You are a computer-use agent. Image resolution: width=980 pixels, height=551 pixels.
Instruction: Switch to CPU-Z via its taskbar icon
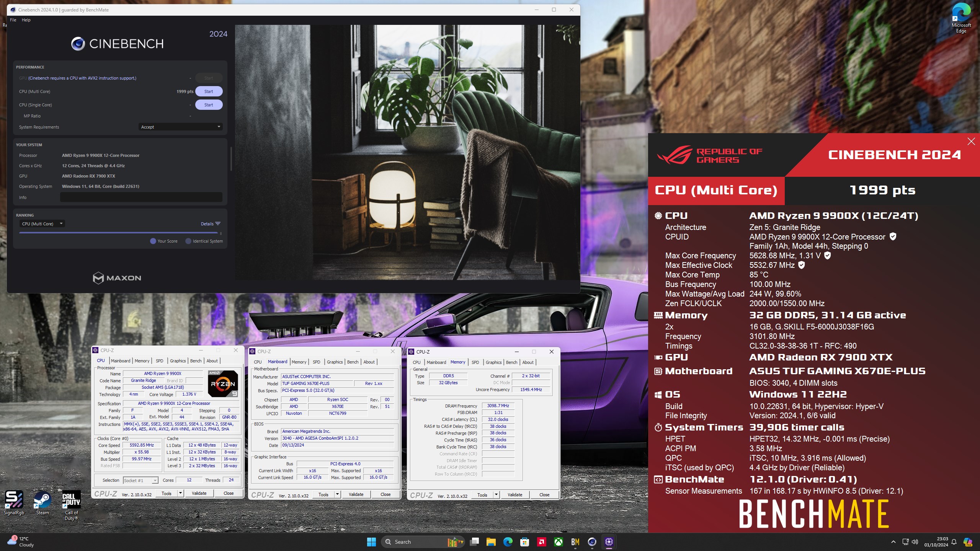pyautogui.click(x=609, y=542)
